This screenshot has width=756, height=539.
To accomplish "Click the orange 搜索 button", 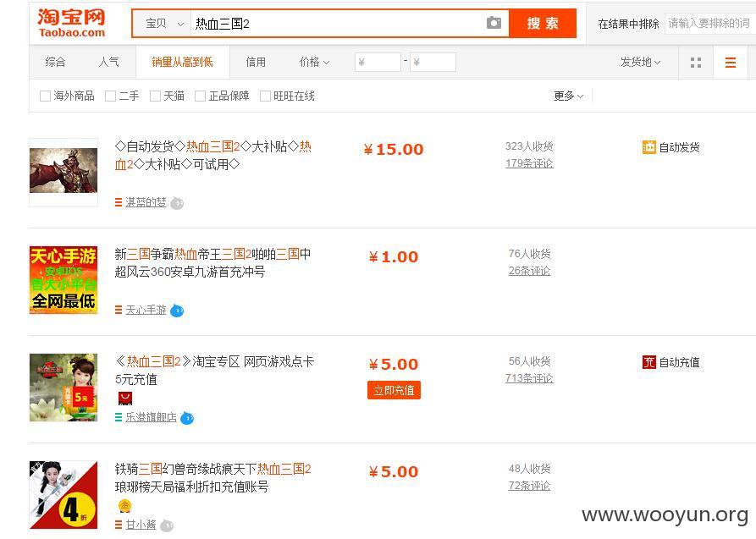I will 543,23.
